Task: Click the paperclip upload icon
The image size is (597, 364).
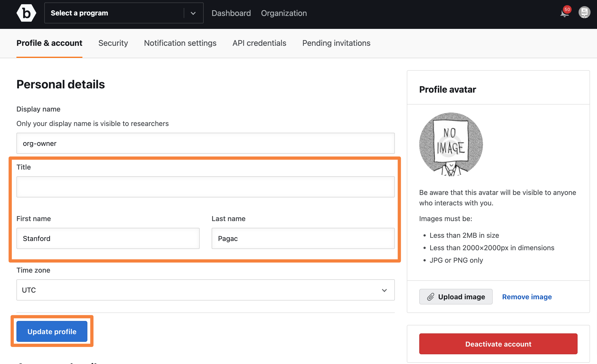Action: (431, 297)
